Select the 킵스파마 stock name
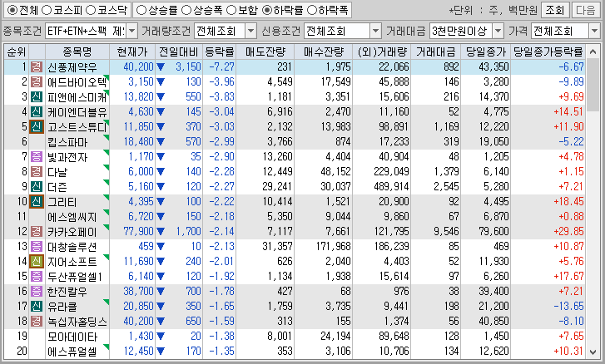 [x=67, y=142]
